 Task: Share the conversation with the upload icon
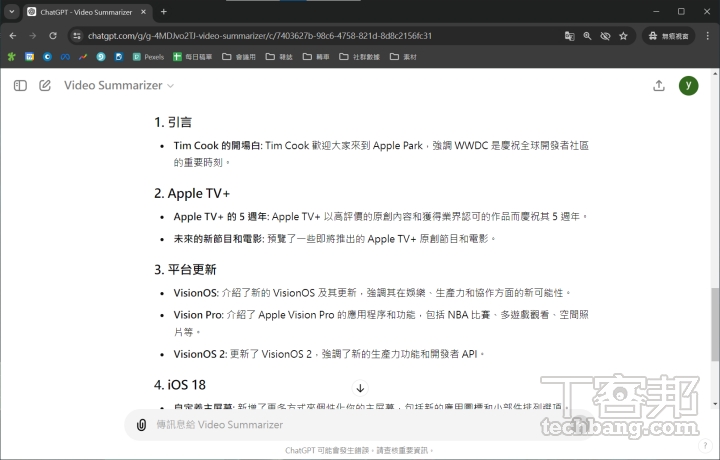pos(659,85)
